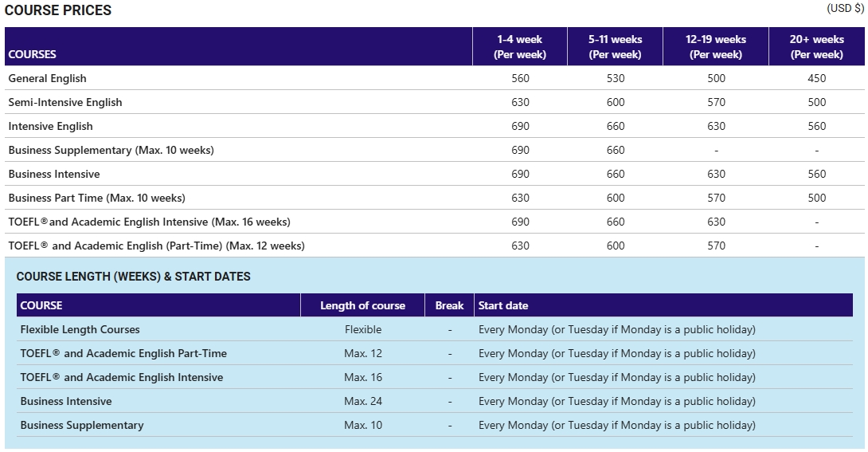
Task: Click the 450 price in General English row
Action: pos(816,78)
